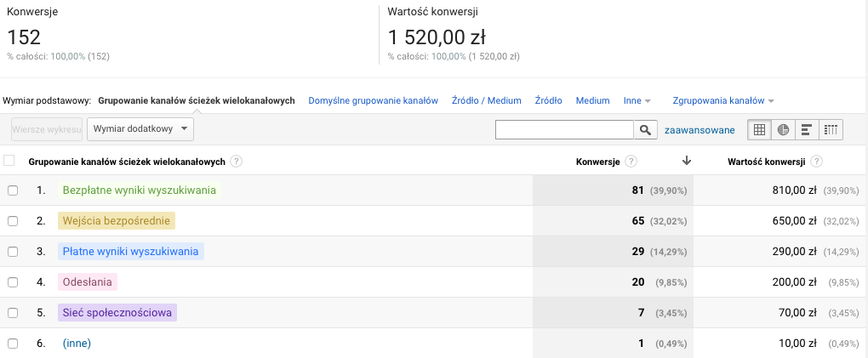Check the Odesłania row checkbox
This screenshot has height=358, width=868.
click(13, 282)
